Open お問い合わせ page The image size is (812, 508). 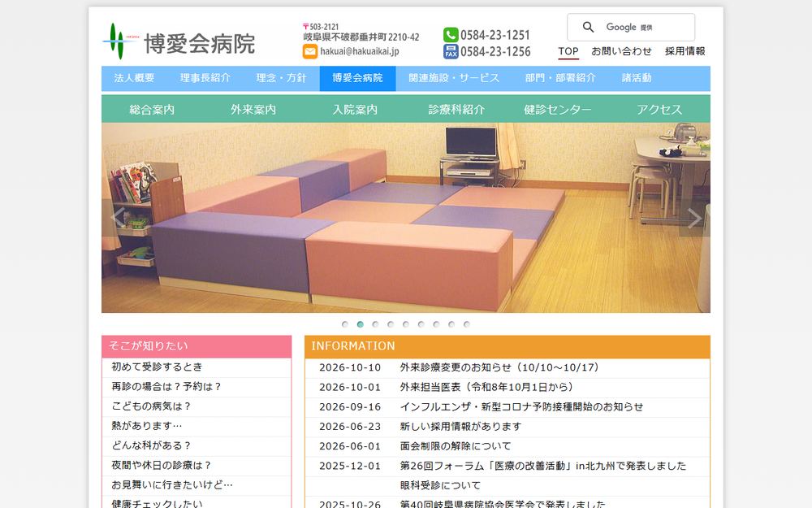click(621, 51)
